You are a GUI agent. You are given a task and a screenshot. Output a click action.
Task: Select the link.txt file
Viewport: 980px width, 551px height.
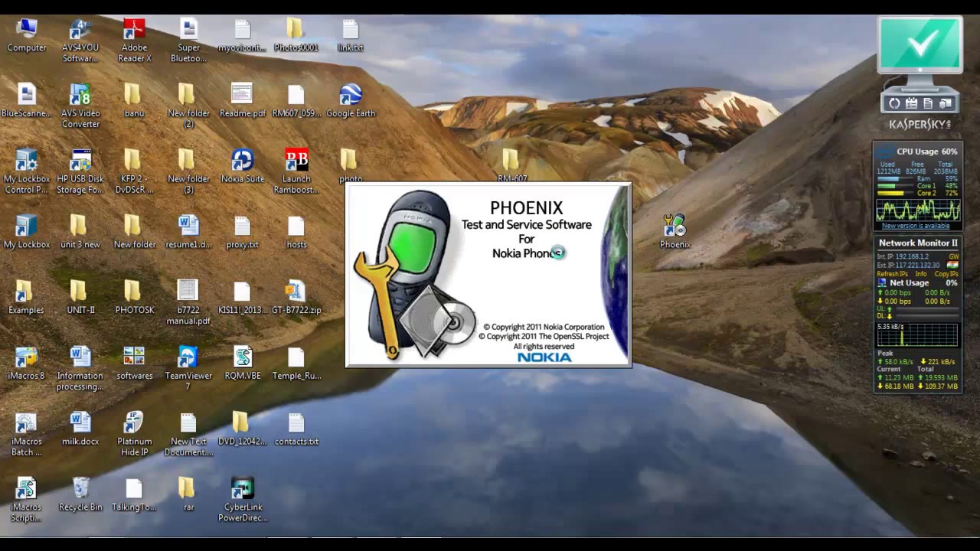point(351,35)
